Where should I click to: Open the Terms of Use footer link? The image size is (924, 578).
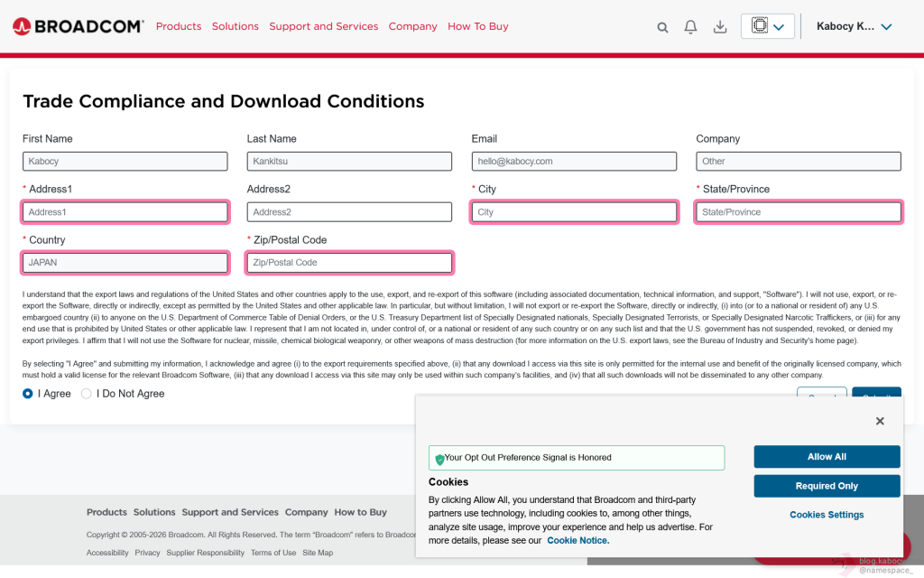tap(273, 553)
